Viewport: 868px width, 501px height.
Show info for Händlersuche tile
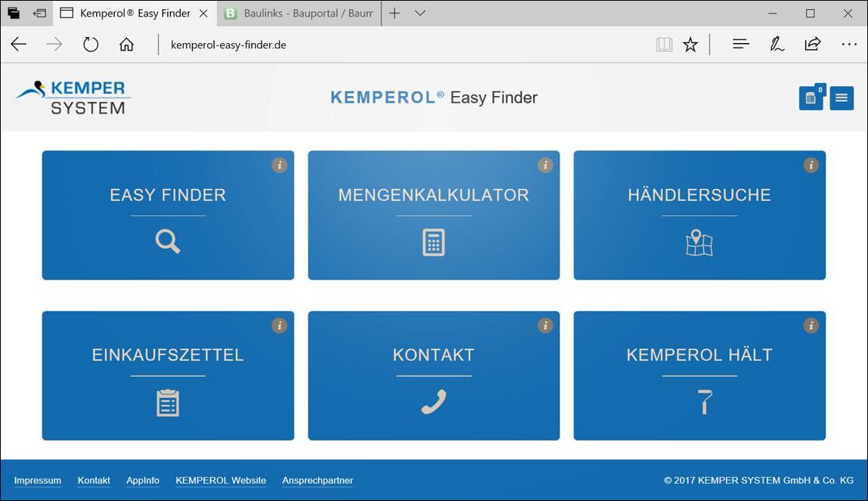click(811, 165)
